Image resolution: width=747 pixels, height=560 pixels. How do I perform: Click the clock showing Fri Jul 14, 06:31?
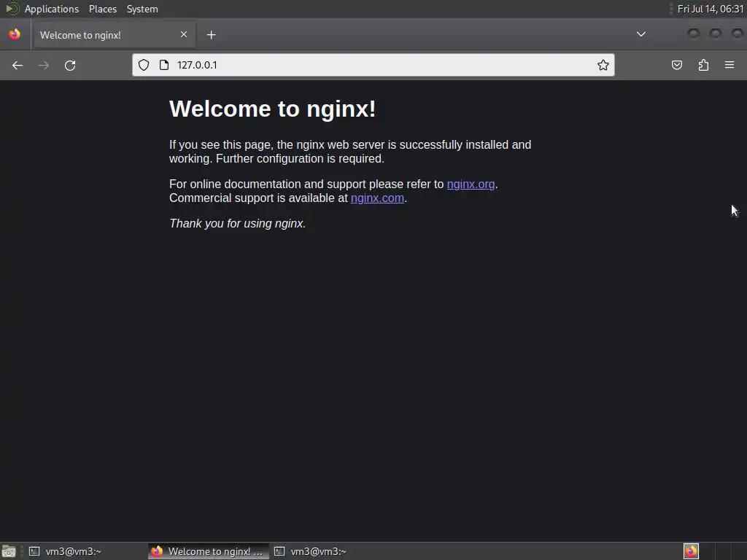[711, 9]
